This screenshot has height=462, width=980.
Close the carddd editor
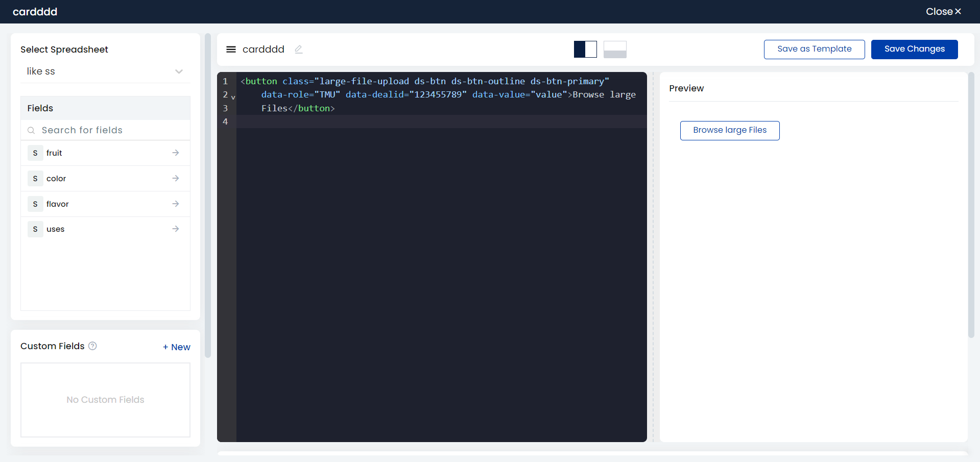pos(943,12)
